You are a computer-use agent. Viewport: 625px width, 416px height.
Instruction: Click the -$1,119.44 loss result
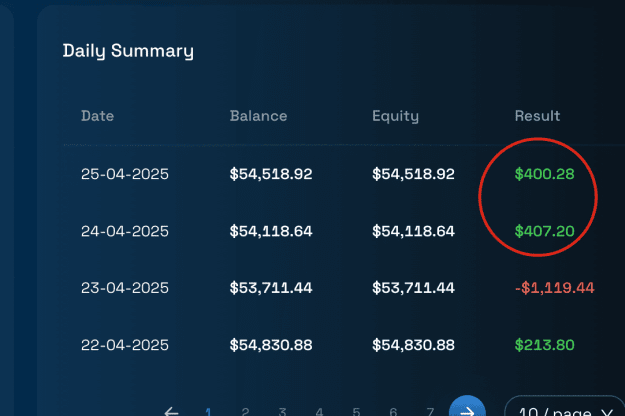click(x=554, y=288)
